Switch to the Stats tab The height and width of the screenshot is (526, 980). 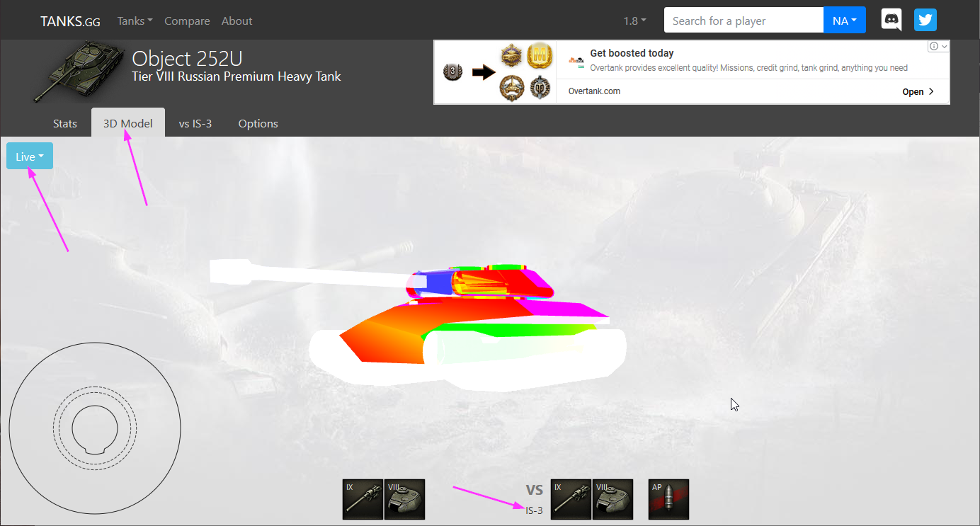(x=65, y=123)
